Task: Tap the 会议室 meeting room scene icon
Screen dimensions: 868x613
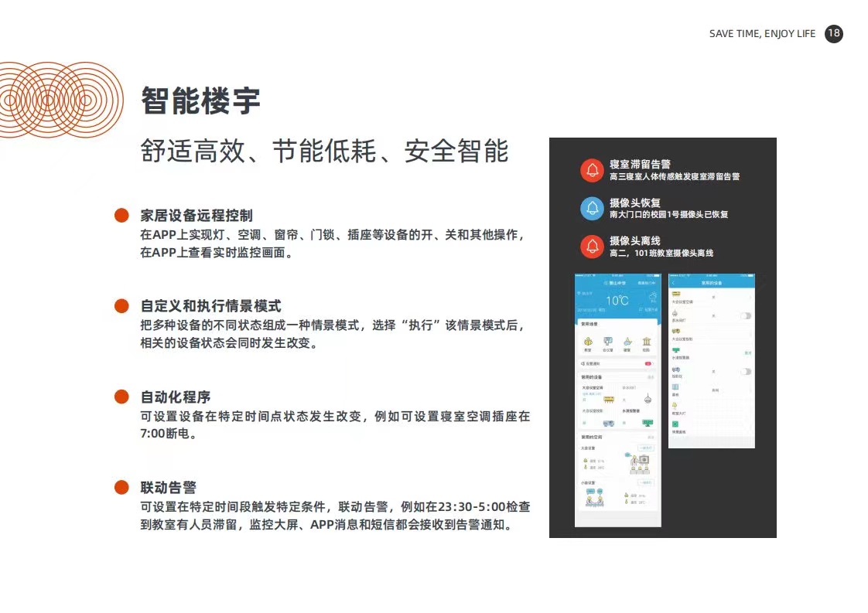Action: pos(608,341)
